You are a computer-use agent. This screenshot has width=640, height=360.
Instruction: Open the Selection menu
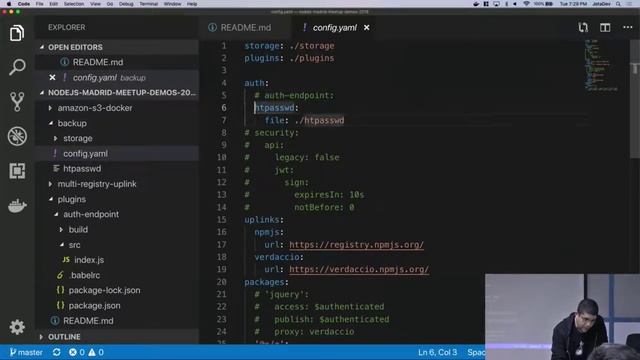coord(73,4)
